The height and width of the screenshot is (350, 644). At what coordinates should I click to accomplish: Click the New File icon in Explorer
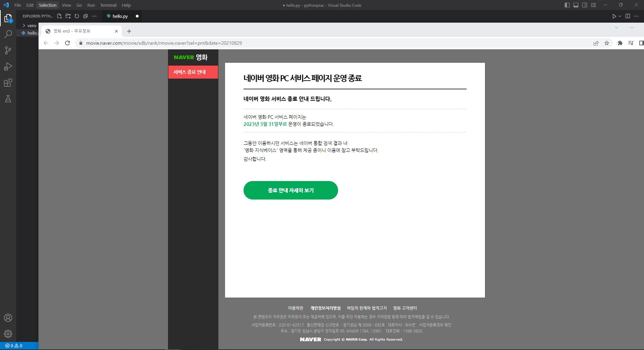pyautogui.click(x=59, y=16)
